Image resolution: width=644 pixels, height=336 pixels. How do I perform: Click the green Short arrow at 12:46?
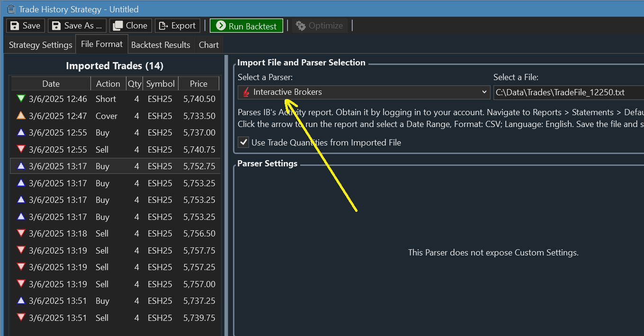(x=20, y=99)
